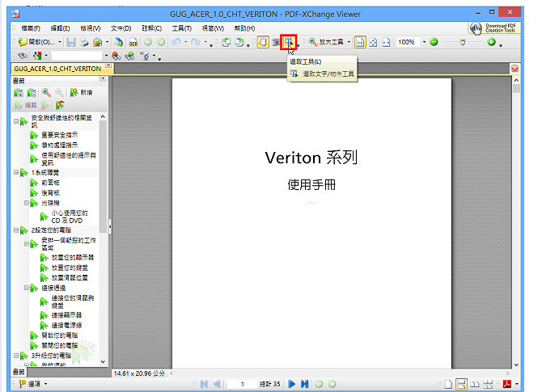
Task: Select the text Select tool icon
Action: tap(289, 42)
